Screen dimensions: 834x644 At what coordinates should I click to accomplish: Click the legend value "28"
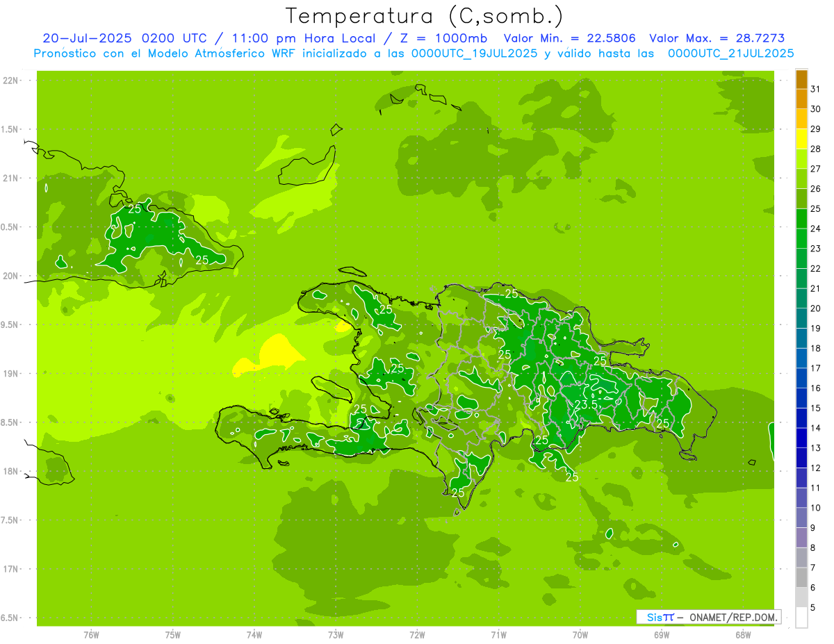tap(815, 149)
